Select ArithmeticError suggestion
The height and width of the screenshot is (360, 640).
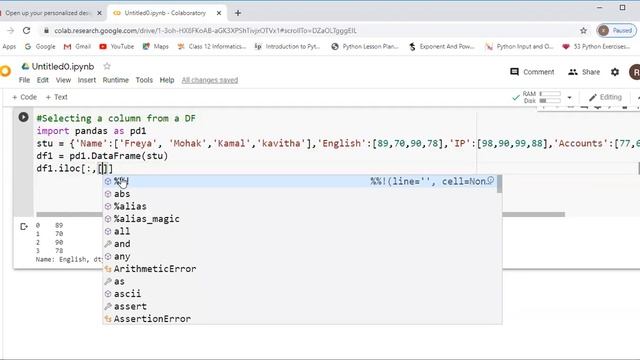tap(302, 269)
